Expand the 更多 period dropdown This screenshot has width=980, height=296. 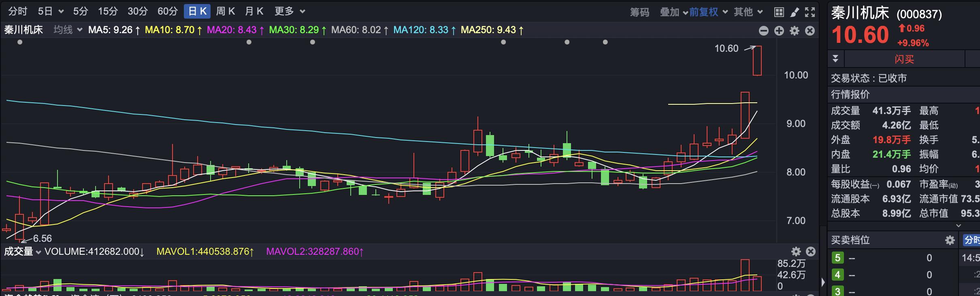(x=290, y=11)
